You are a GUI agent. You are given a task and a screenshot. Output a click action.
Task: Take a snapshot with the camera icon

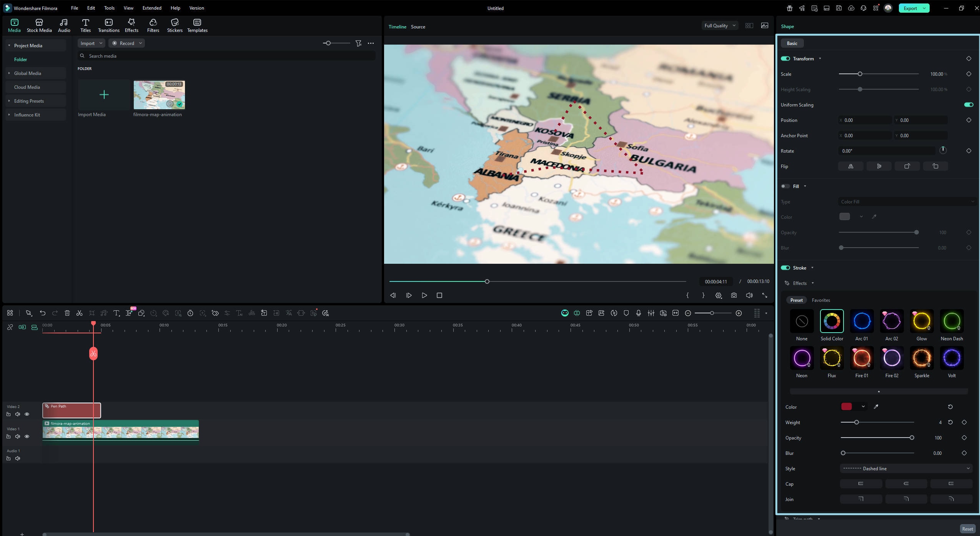click(734, 295)
